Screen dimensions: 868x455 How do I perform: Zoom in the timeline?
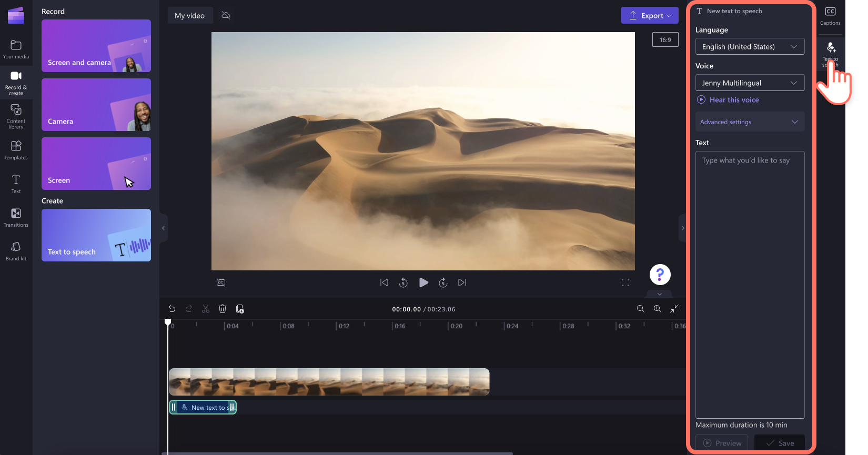[x=657, y=309]
